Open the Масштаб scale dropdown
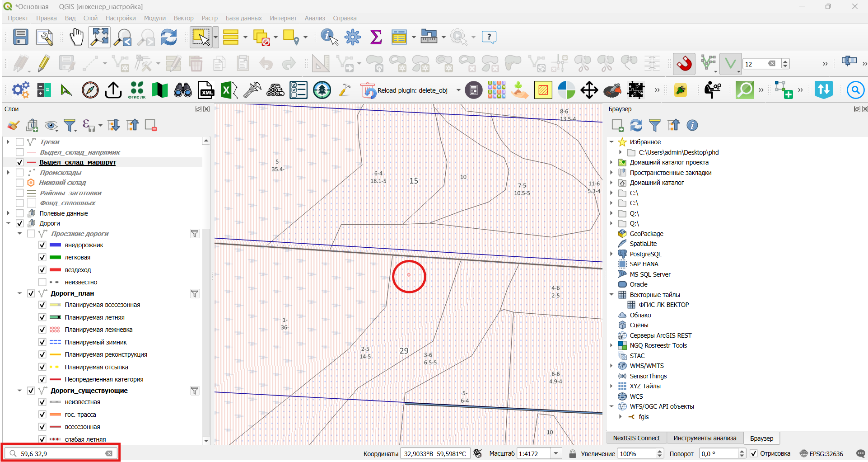Viewport: 868px width, 462px height. 556,453
